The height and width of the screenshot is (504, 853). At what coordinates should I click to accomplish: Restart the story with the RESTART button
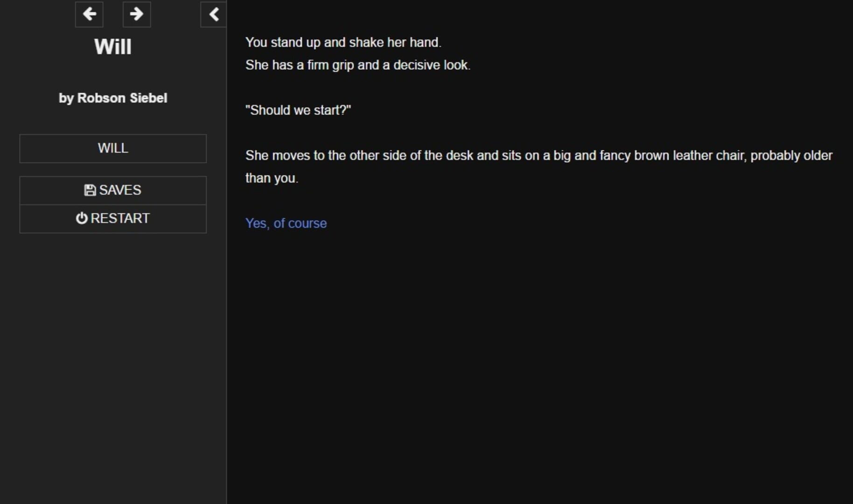click(112, 218)
